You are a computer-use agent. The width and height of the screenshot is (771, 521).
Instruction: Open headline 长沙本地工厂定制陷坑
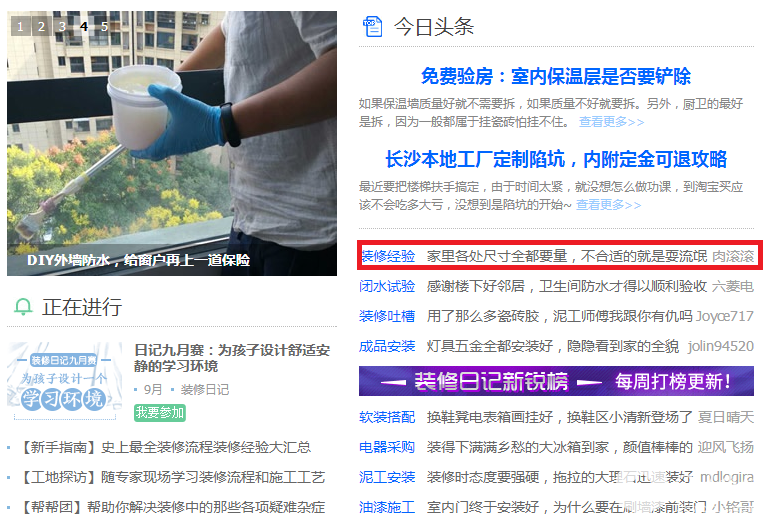pyautogui.click(x=556, y=159)
